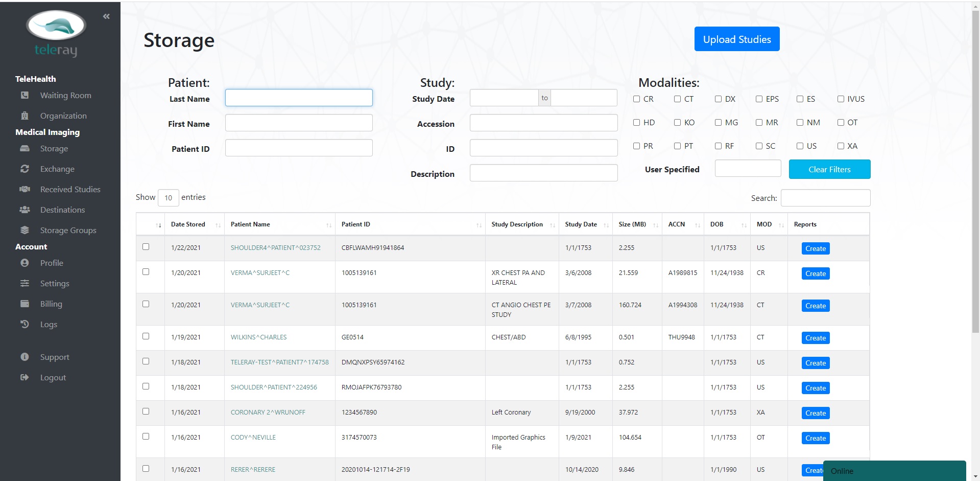Go to Exchange section

click(57, 169)
